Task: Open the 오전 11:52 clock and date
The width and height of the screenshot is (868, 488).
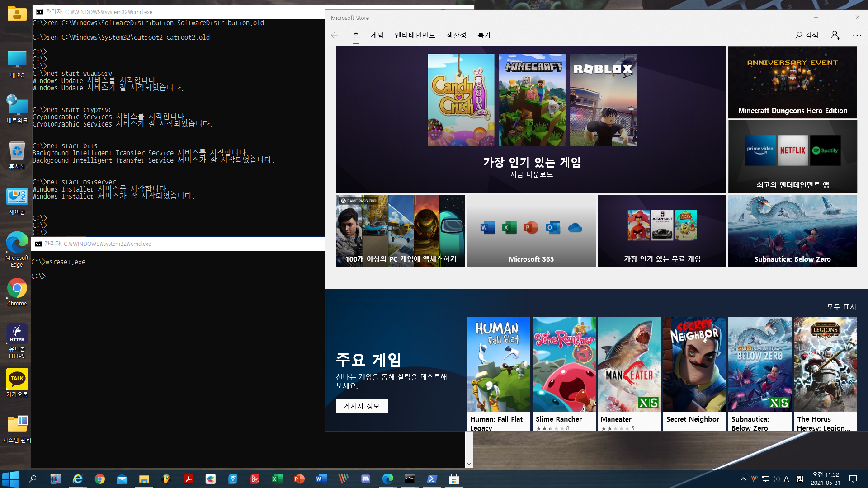Action: click(x=826, y=479)
